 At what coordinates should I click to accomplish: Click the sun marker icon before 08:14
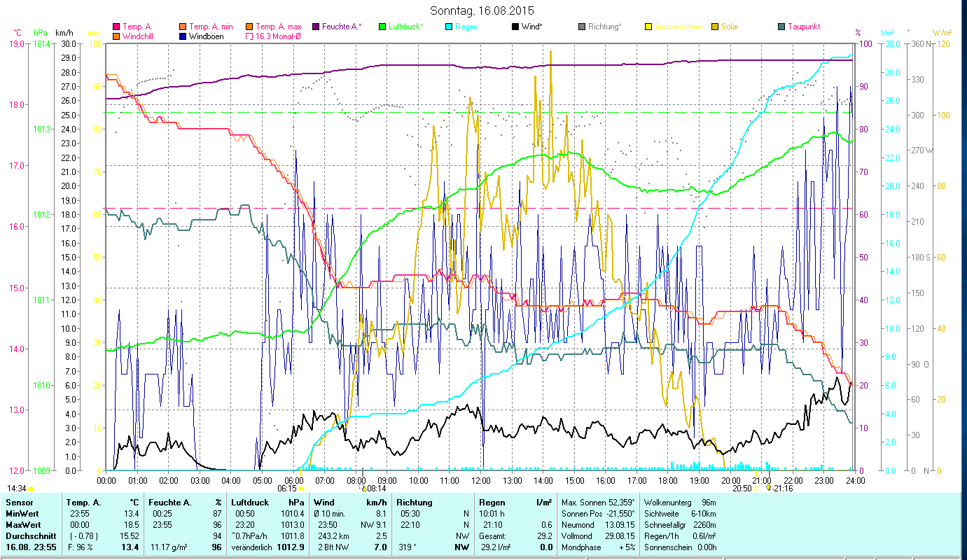click(x=364, y=489)
